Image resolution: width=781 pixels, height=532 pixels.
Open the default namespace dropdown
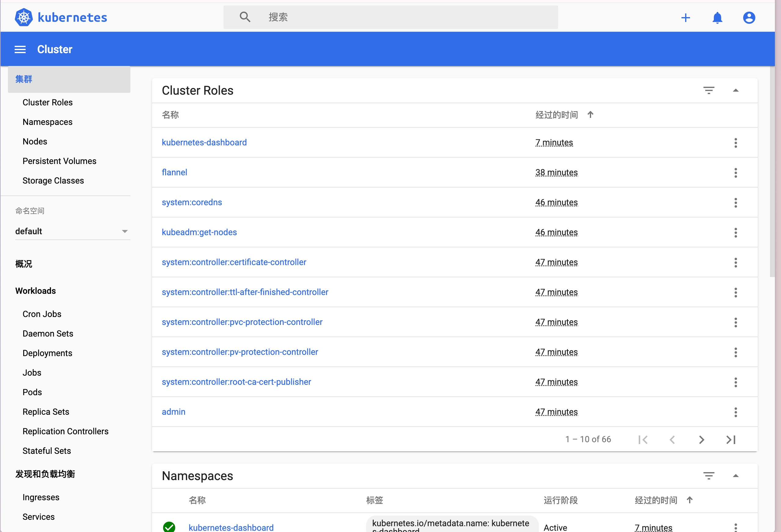pyautogui.click(x=73, y=231)
